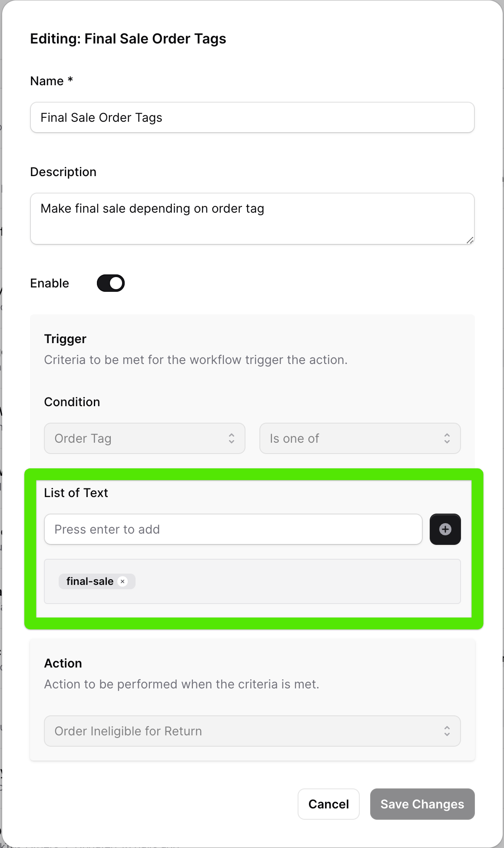This screenshot has width=504, height=848.
Task: Toggle the Enable switch off
Action: [x=111, y=283]
